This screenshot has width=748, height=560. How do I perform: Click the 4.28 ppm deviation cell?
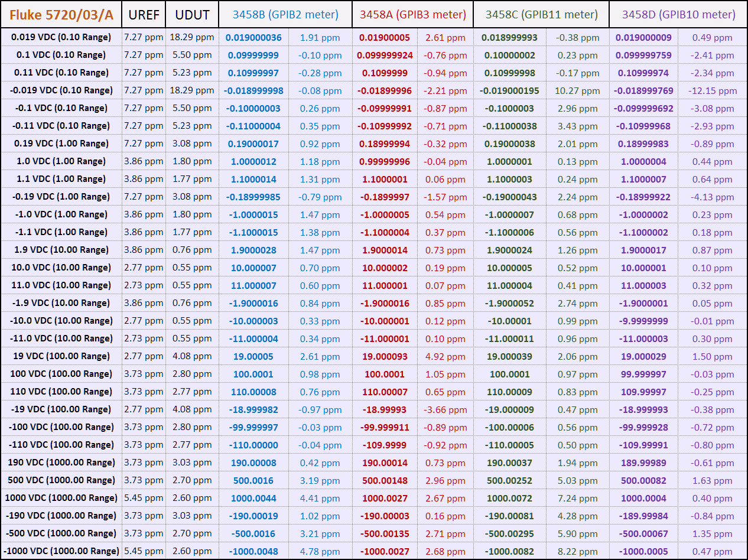click(577, 516)
